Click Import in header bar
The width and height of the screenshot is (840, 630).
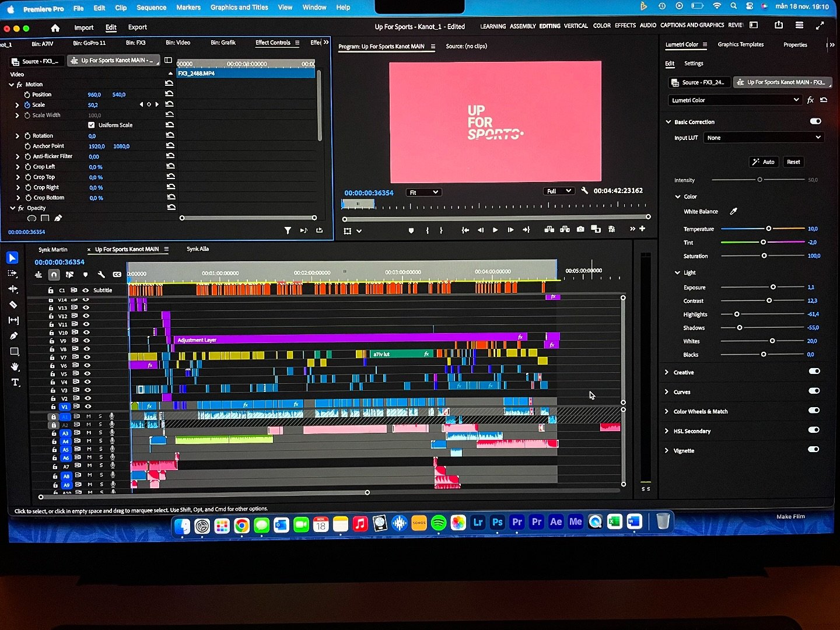click(x=83, y=27)
